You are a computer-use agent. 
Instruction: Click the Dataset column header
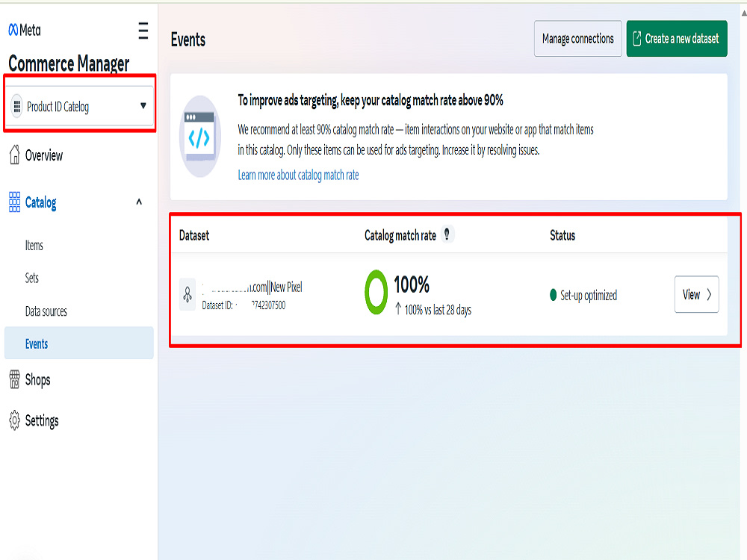click(x=194, y=235)
